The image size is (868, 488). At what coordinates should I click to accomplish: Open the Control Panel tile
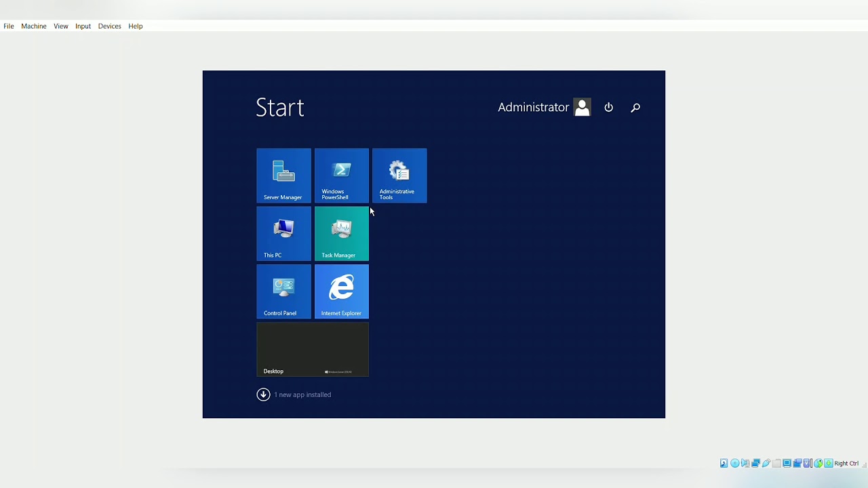[x=283, y=291]
